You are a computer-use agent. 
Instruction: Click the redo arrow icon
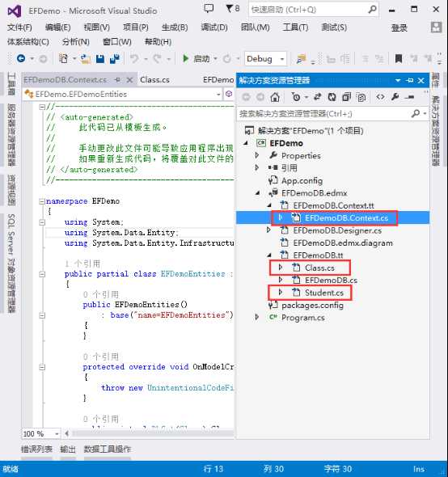(157, 58)
